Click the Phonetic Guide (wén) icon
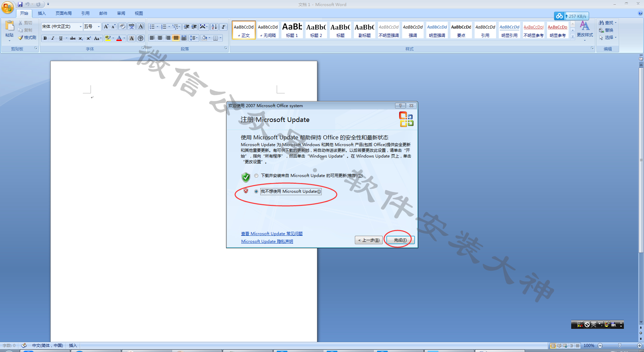 pos(131,27)
